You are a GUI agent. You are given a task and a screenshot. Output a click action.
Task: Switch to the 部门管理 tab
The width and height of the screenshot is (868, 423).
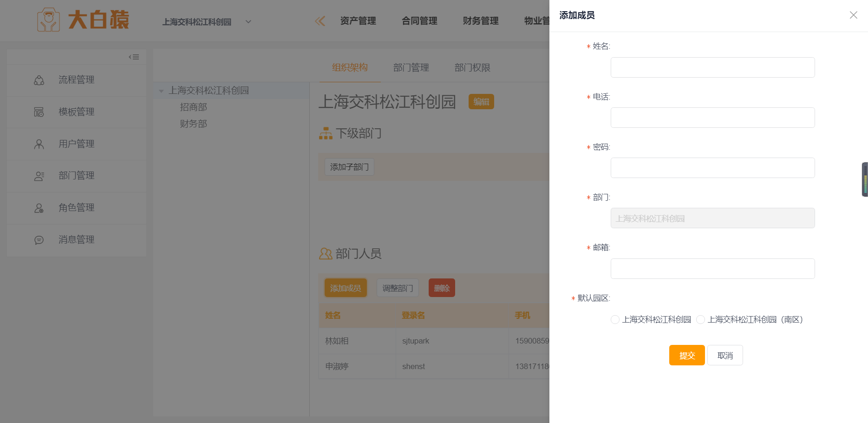[411, 67]
